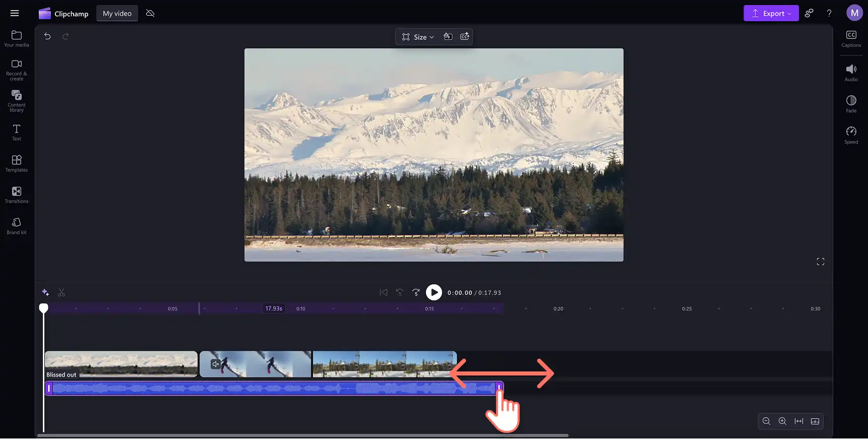Click the AI sparkle tool icon
868x441 pixels.
click(45, 292)
